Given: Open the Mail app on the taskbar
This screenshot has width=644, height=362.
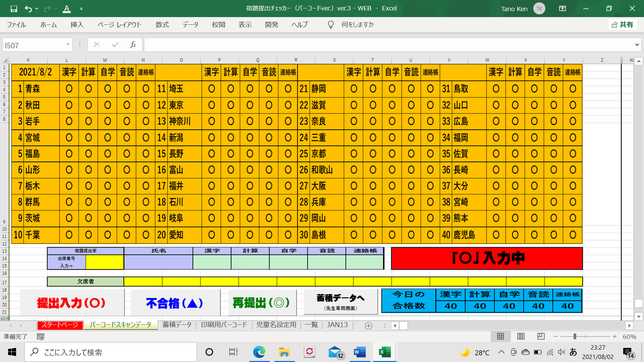Looking at the screenshot, I should point(335,352).
